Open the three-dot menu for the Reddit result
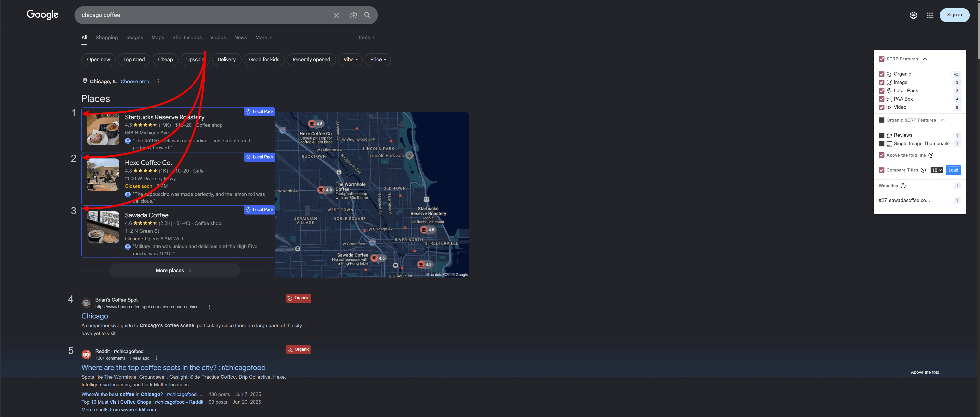The height and width of the screenshot is (417, 980). tap(156, 358)
